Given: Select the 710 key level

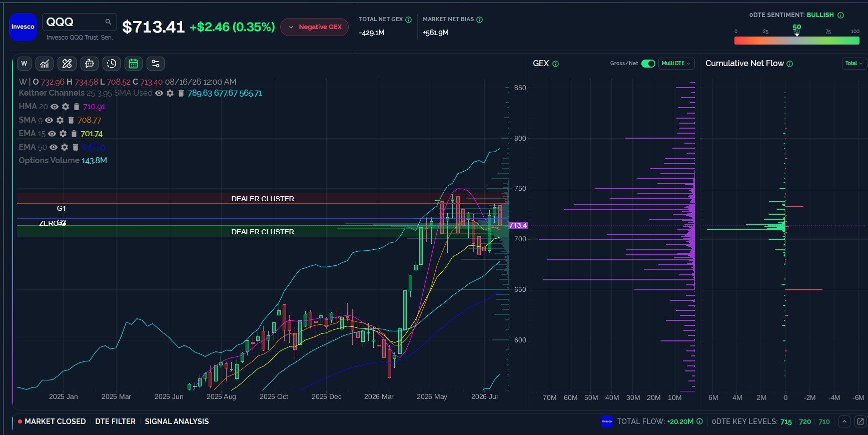Looking at the screenshot, I should [x=824, y=422].
